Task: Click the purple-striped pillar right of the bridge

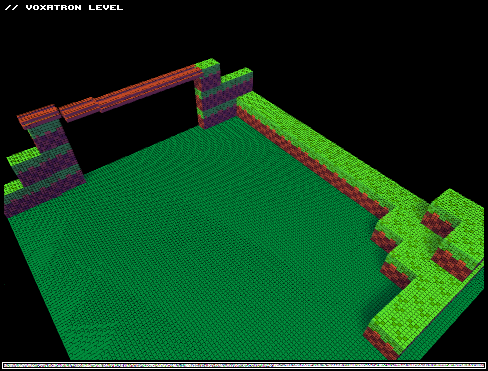Action: tap(208, 97)
